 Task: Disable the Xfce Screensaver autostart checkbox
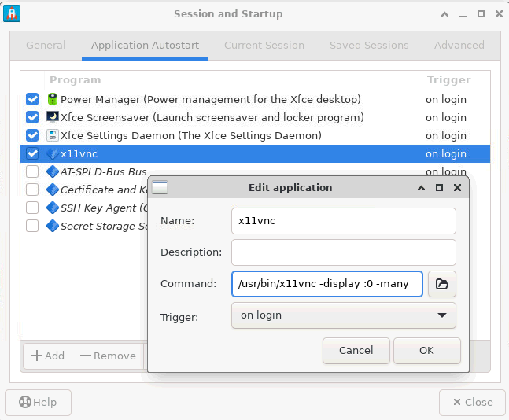(32, 118)
